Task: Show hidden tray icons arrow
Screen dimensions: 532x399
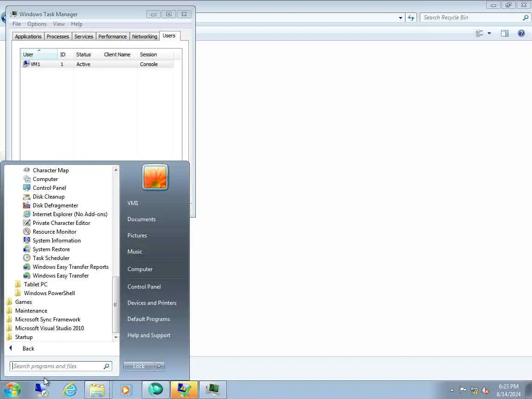Action: tap(452, 391)
